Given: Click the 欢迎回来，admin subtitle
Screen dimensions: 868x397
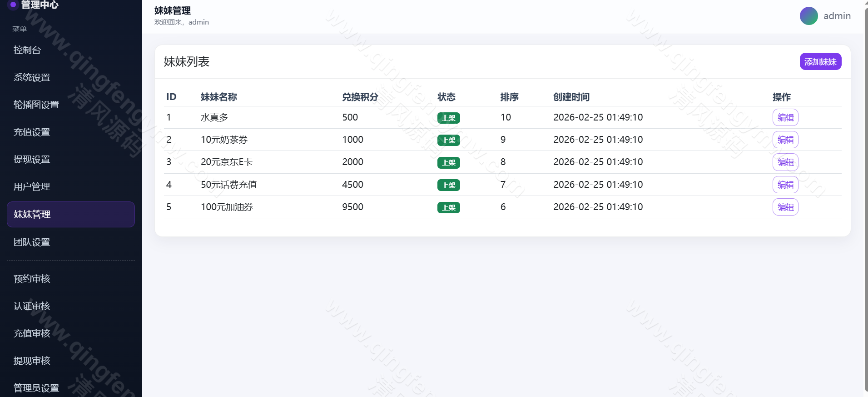Looking at the screenshot, I should click(182, 22).
